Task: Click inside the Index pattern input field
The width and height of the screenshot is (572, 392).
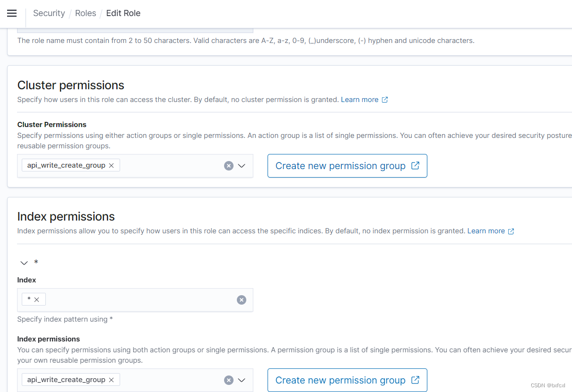Action: coord(142,299)
